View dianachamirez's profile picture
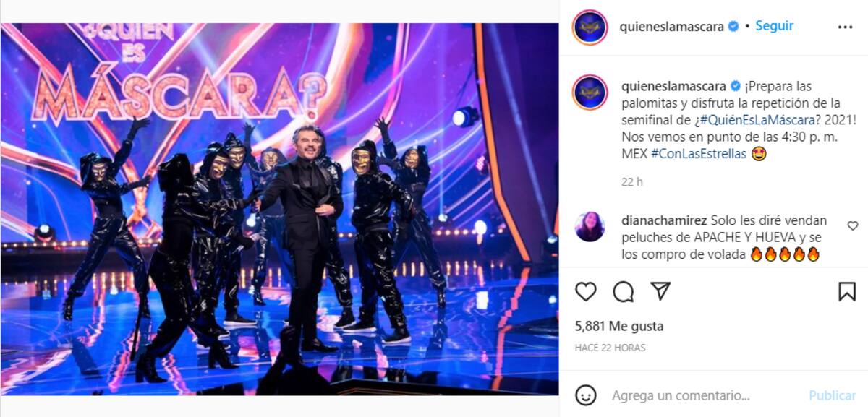This screenshot has height=417, width=868. click(x=590, y=226)
